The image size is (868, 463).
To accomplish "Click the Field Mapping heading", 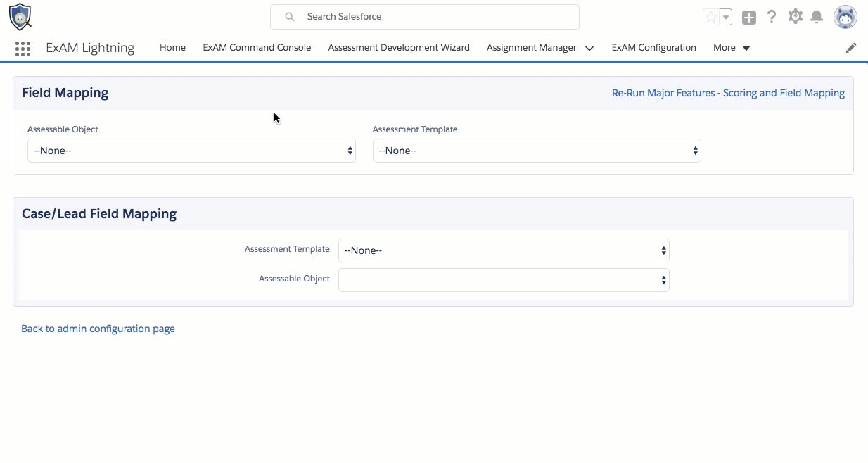I will pyautogui.click(x=65, y=93).
